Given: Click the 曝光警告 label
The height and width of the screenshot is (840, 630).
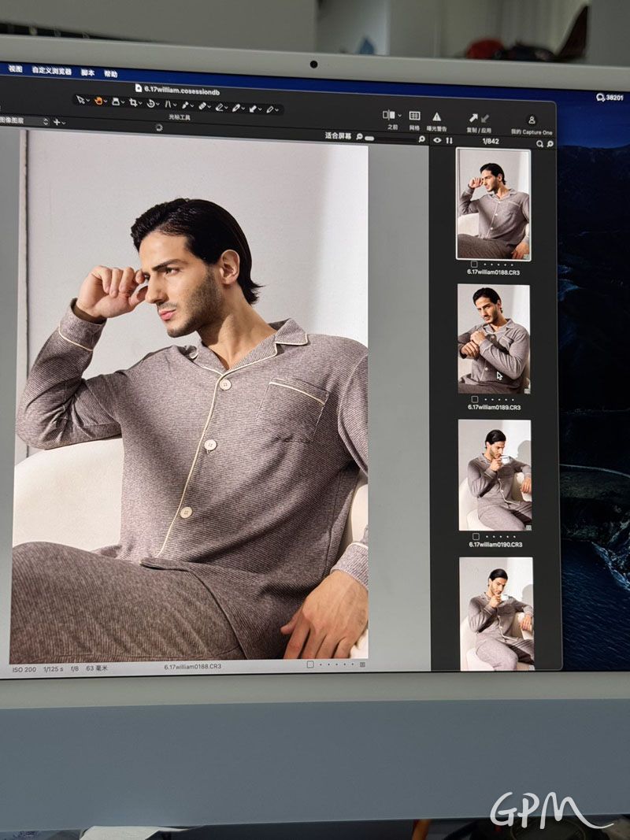Looking at the screenshot, I should [436, 128].
